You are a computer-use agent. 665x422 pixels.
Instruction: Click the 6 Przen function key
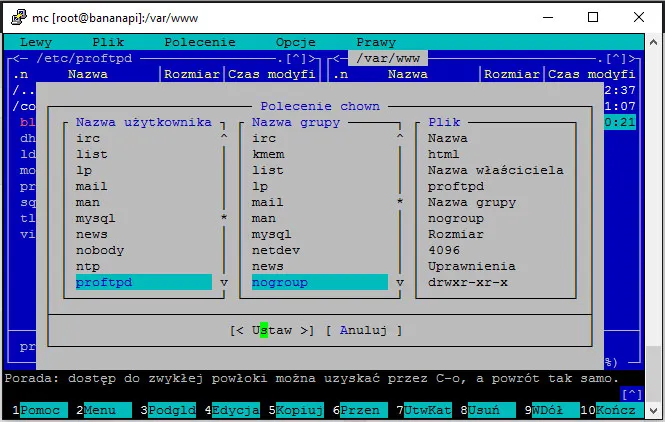[360, 410]
